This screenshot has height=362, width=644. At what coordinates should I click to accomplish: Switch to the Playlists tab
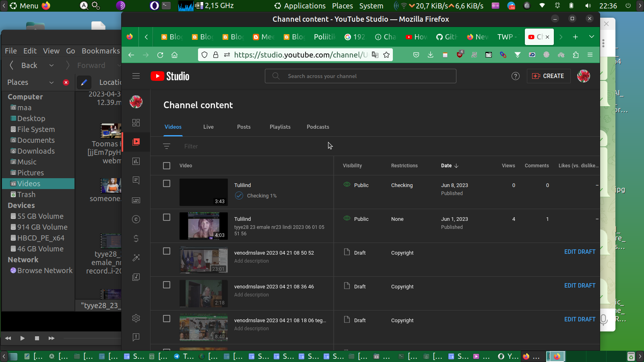pyautogui.click(x=280, y=127)
